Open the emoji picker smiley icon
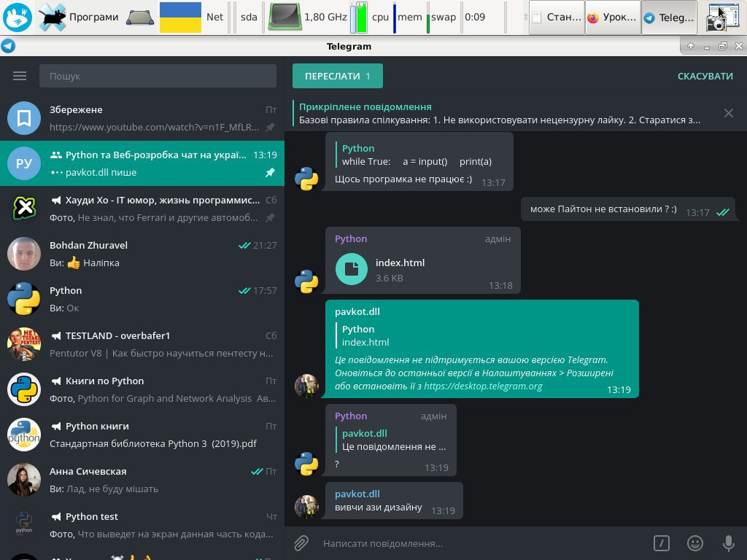This screenshot has width=747, height=560. point(695,543)
